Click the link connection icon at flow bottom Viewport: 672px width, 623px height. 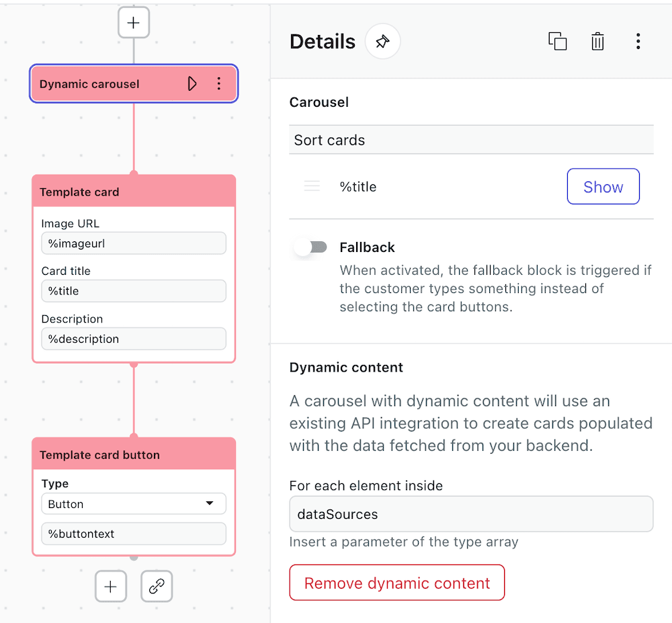tap(156, 586)
